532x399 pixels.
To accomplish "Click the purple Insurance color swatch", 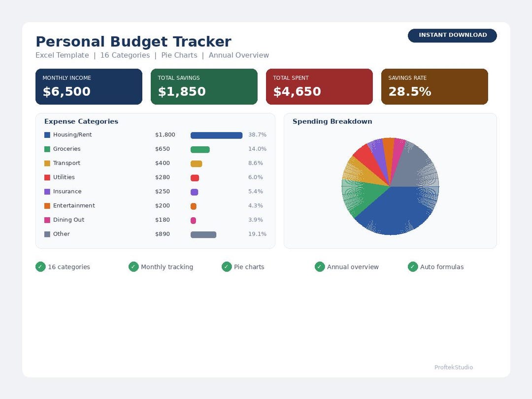I will pos(47,192).
